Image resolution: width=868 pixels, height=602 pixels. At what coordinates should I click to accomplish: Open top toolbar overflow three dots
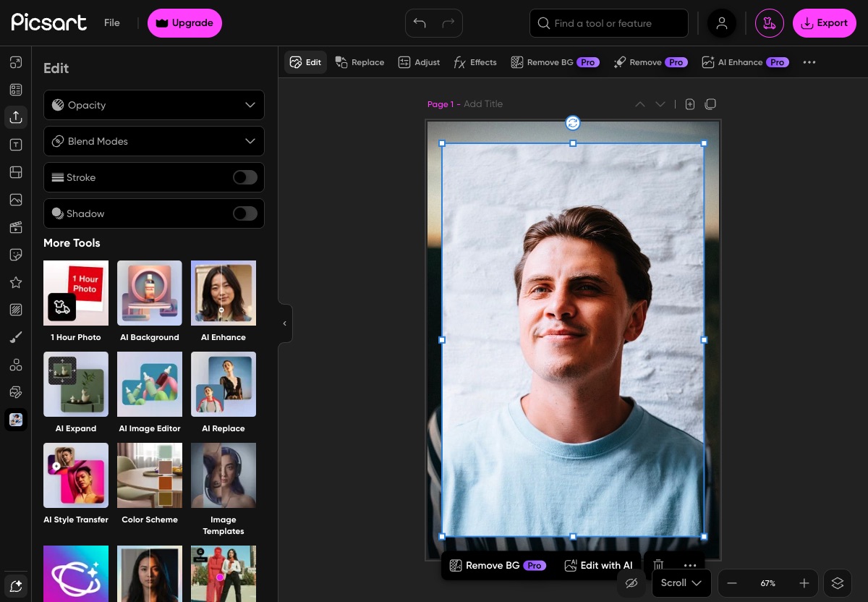(x=809, y=62)
